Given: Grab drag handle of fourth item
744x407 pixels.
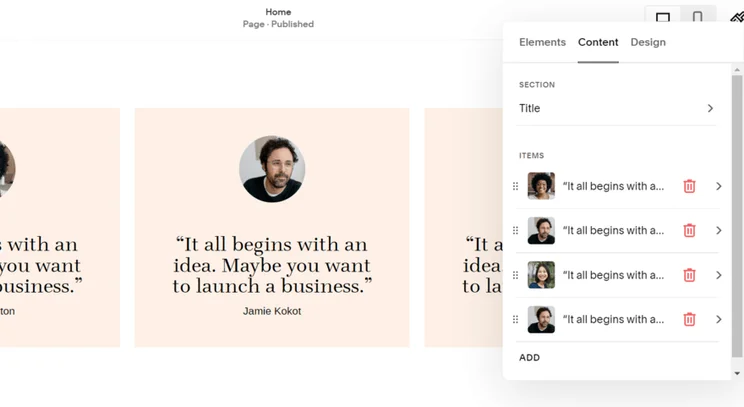Looking at the screenshot, I should point(515,319).
